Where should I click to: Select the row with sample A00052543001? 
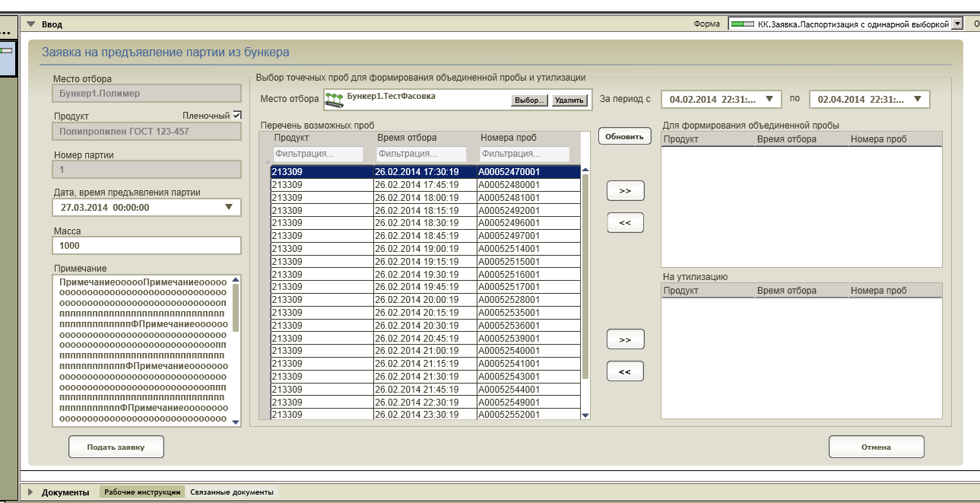pos(425,377)
